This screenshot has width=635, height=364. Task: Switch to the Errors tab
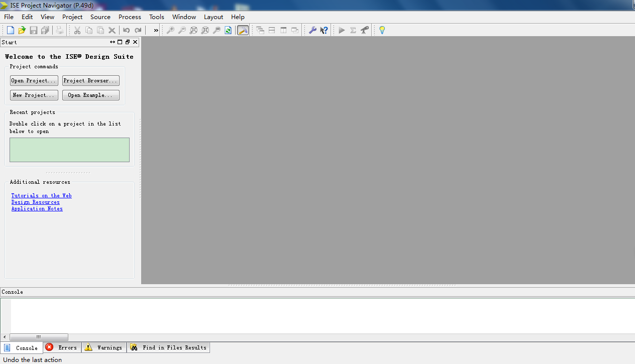(62, 347)
